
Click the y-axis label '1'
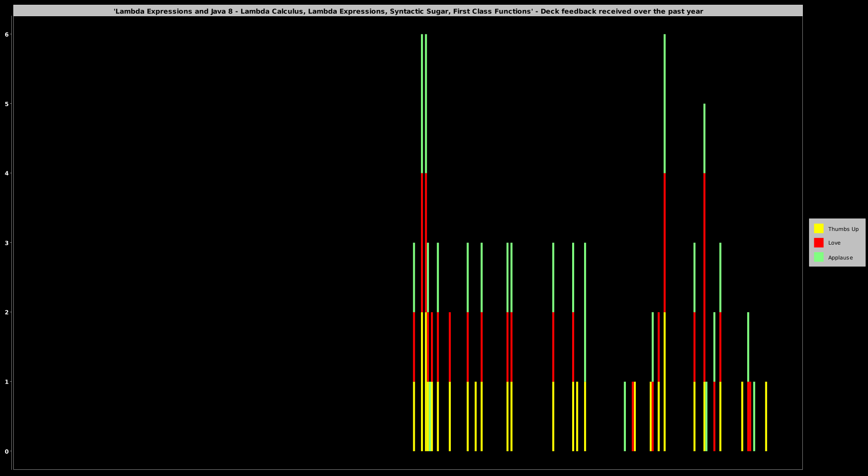[7, 382]
